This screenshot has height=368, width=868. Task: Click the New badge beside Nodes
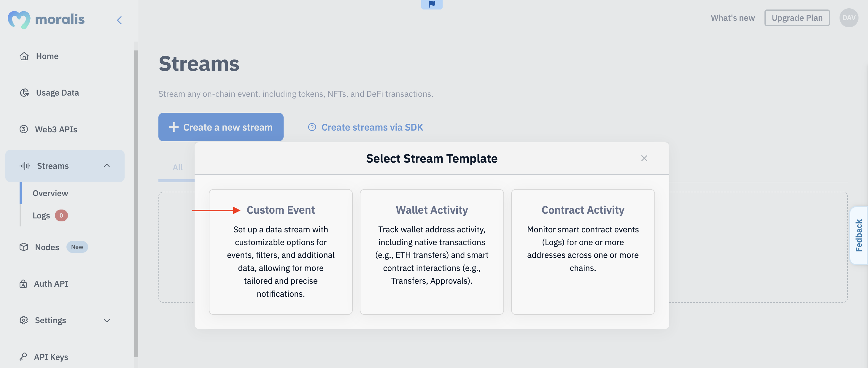click(77, 247)
